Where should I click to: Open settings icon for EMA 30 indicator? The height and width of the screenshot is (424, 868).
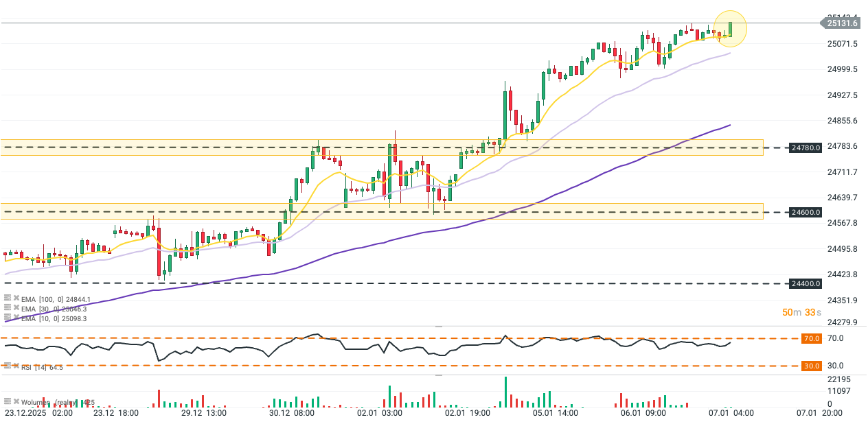tap(8, 308)
